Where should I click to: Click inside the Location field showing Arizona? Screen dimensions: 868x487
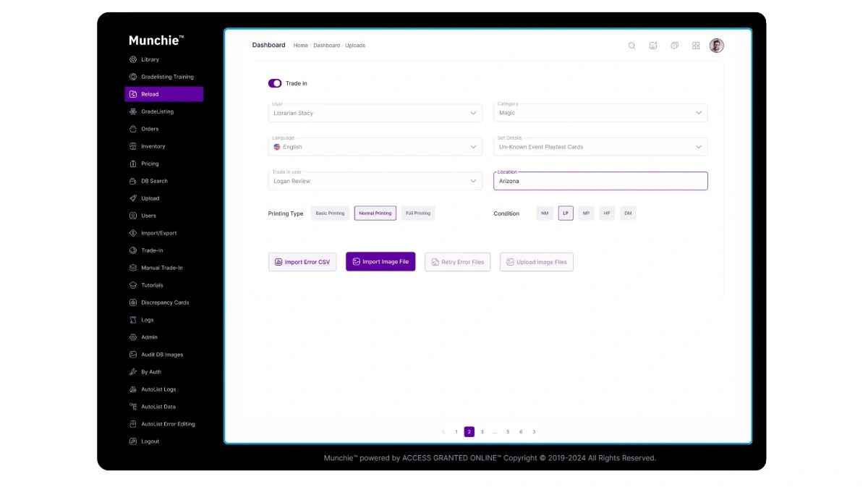(x=600, y=181)
